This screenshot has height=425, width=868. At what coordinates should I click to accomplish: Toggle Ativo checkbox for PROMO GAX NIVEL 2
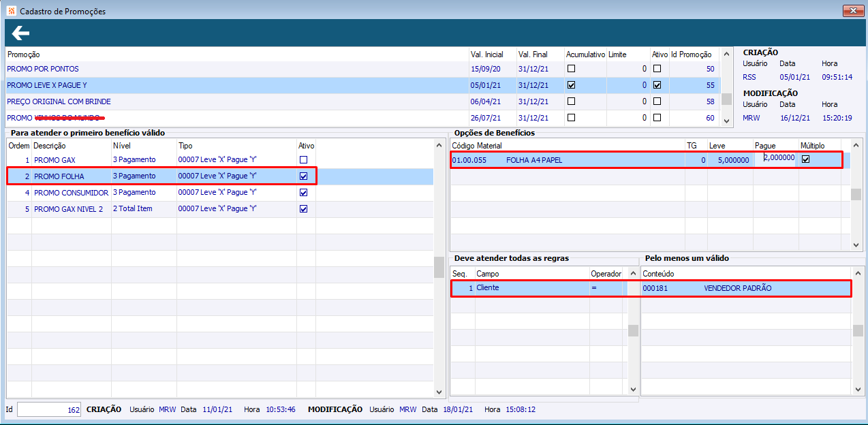pos(304,208)
